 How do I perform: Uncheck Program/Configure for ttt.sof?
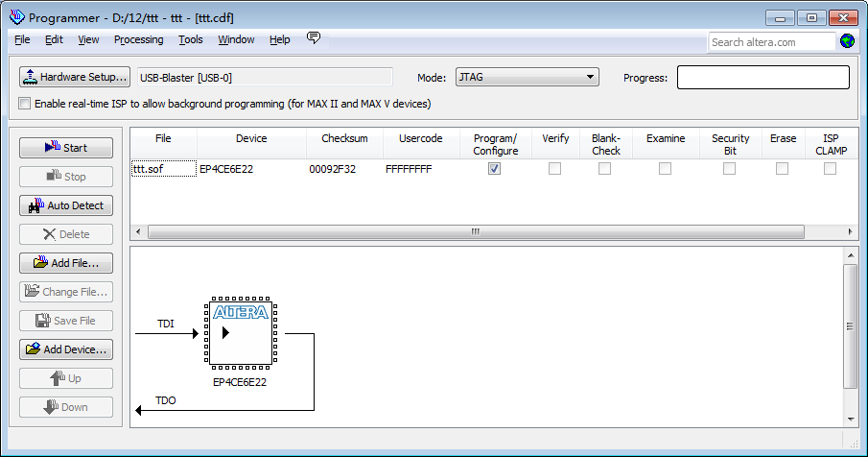(x=494, y=168)
